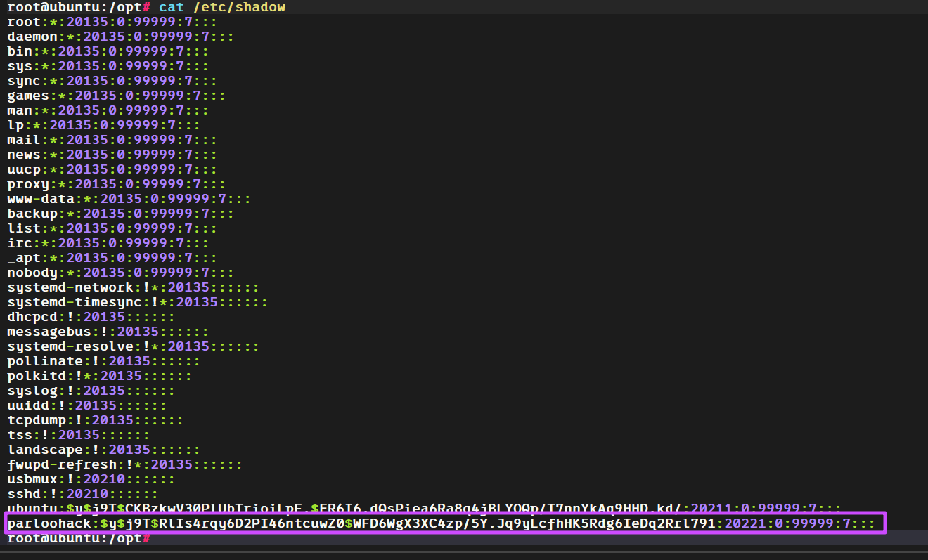Select the fwupd-refresh entry
This screenshot has height=560, width=928.
(x=124, y=464)
